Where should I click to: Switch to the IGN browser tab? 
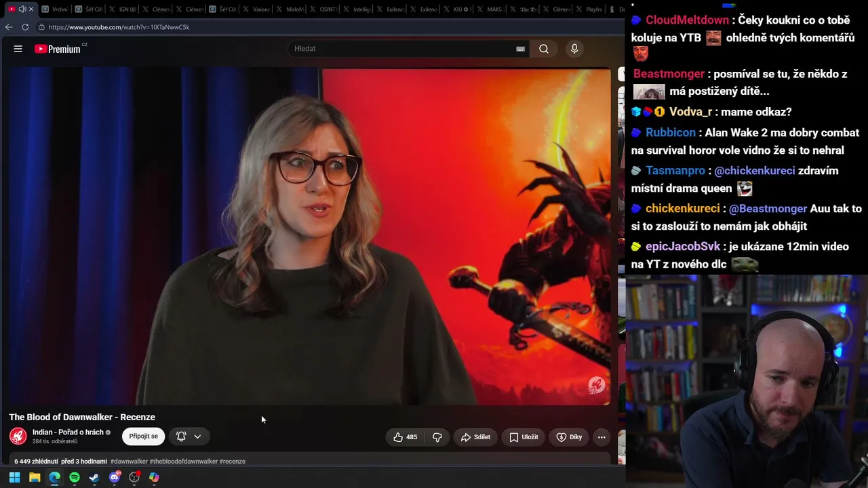(121, 9)
